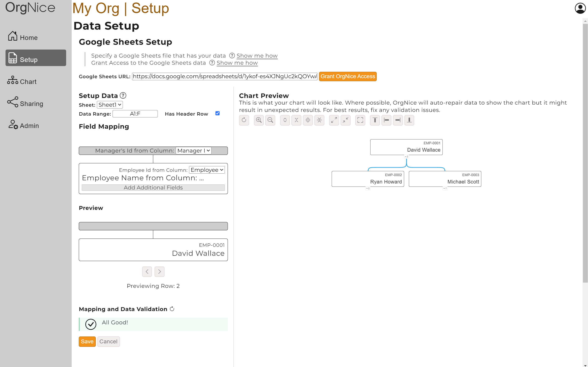
Task: Click the refresh/reset icon in chart toolbar
Action: click(244, 120)
